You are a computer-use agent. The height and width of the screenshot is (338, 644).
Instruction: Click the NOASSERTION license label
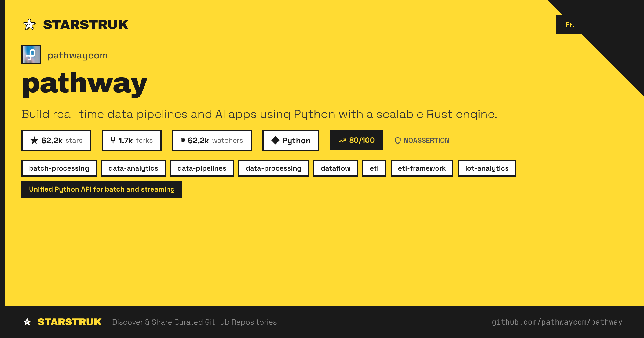click(x=426, y=140)
